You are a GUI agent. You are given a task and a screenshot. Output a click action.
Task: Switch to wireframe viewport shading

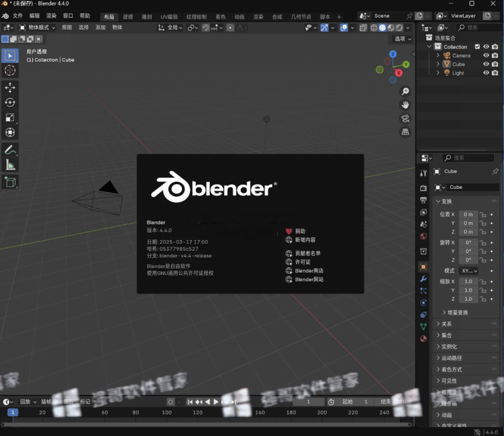(x=374, y=28)
